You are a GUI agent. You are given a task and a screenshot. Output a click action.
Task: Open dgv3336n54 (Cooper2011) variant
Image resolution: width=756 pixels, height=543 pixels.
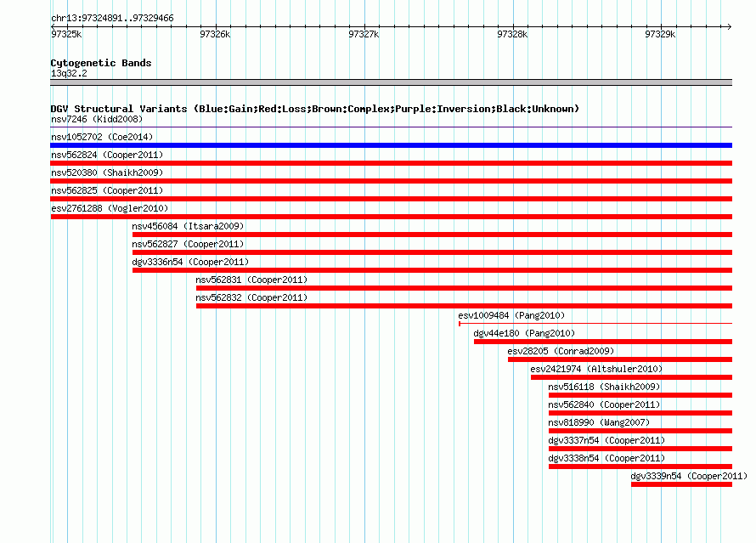click(190, 262)
